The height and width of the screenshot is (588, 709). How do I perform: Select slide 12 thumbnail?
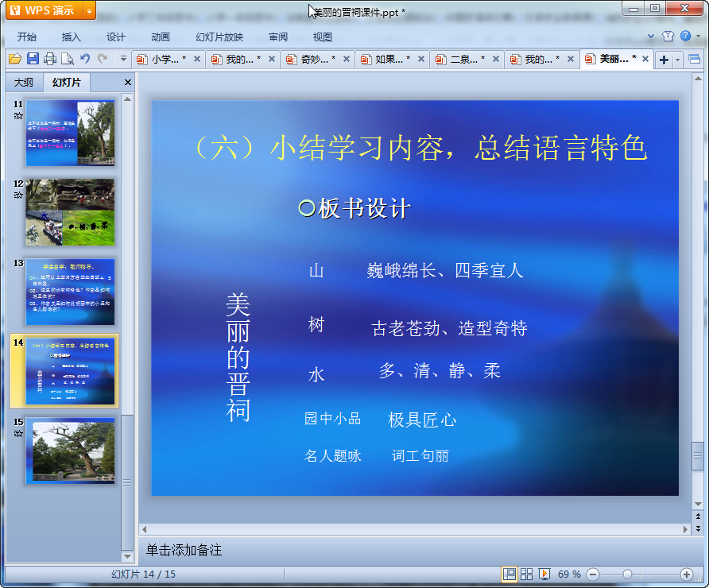tap(70, 212)
